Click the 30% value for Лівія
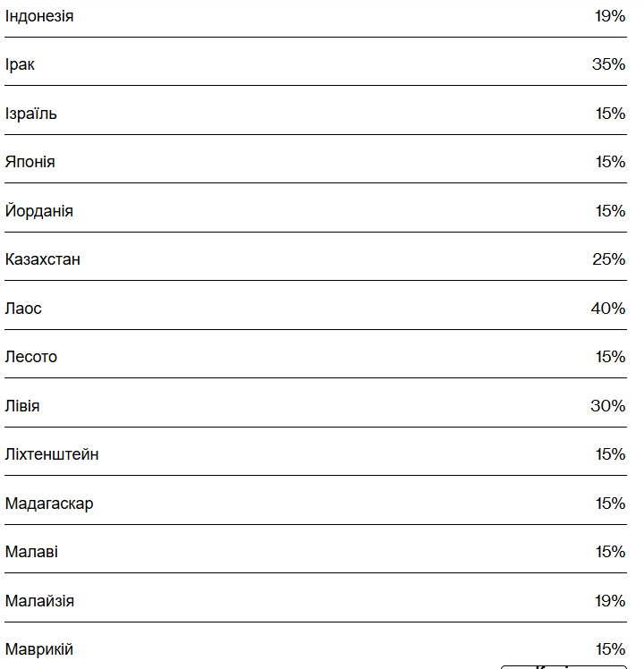 coord(607,406)
